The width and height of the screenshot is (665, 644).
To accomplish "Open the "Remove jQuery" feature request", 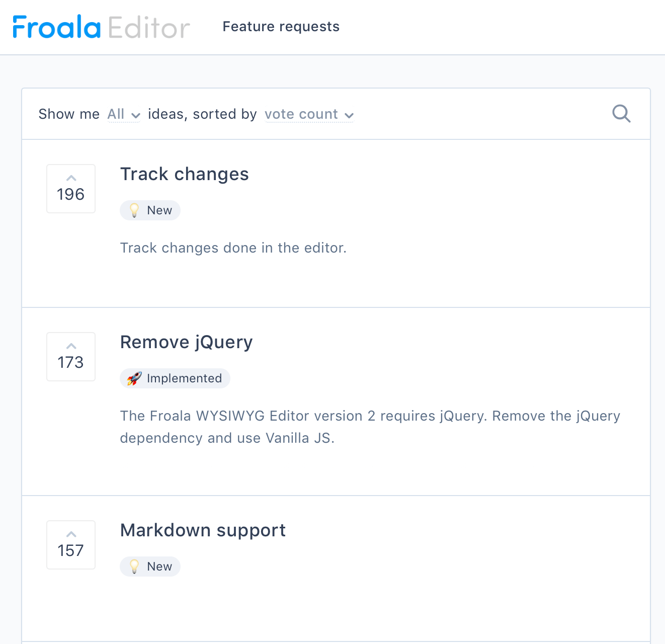I will click(x=186, y=342).
